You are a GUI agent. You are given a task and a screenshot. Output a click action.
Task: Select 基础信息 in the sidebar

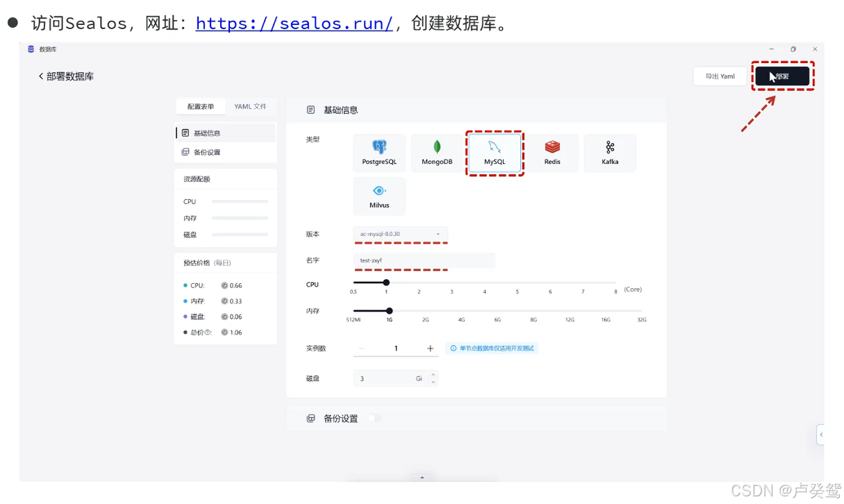tap(226, 133)
